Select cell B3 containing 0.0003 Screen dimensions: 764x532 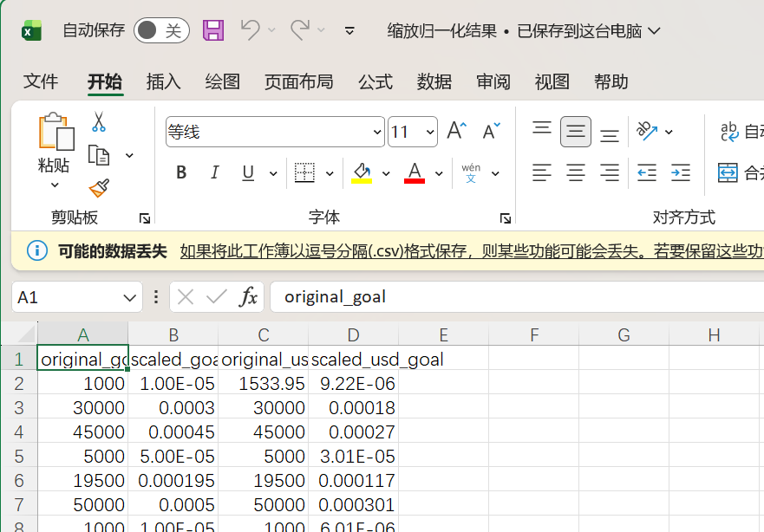(x=173, y=407)
